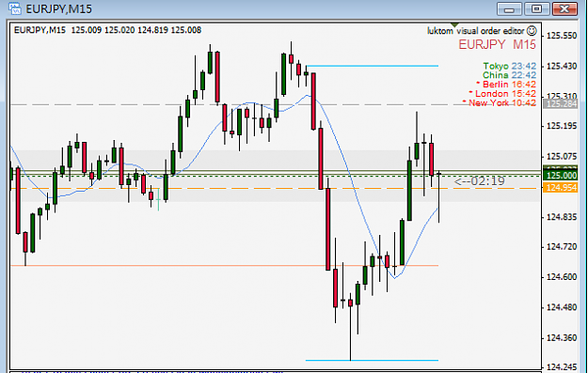Click the 'luktom visual order editor' label
Viewport: 588px width, 373px height.
[475, 31]
